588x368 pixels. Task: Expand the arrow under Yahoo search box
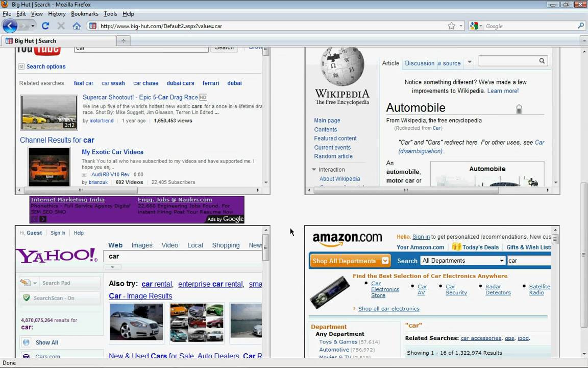[112, 267]
